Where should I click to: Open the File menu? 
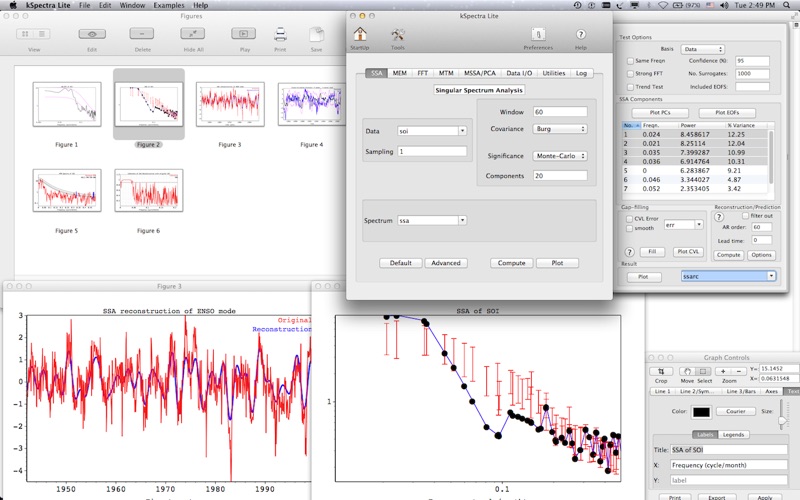(x=85, y=5)
